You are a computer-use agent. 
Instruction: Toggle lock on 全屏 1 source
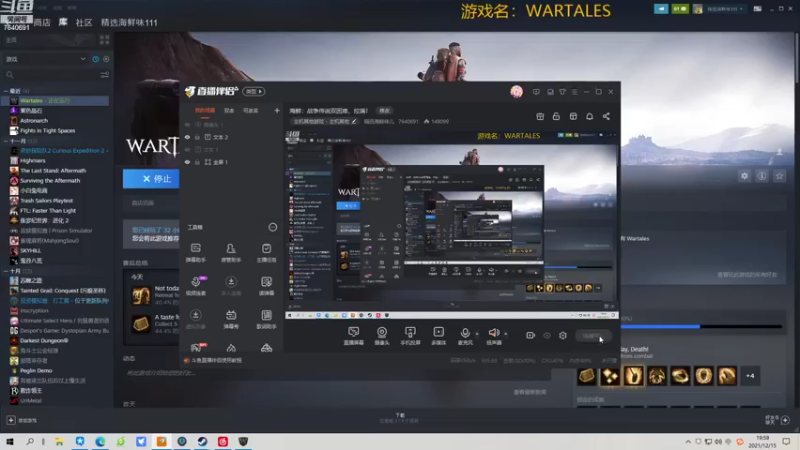click(197, 162)
